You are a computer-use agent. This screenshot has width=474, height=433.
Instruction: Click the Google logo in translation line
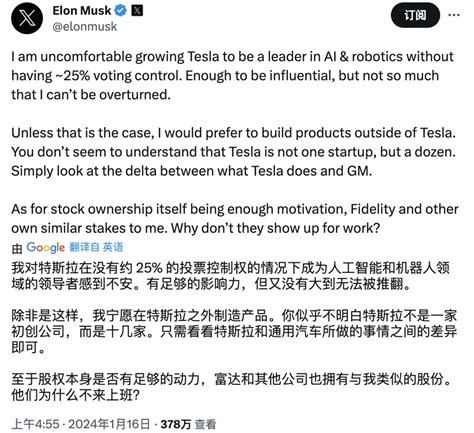point(45,247)
